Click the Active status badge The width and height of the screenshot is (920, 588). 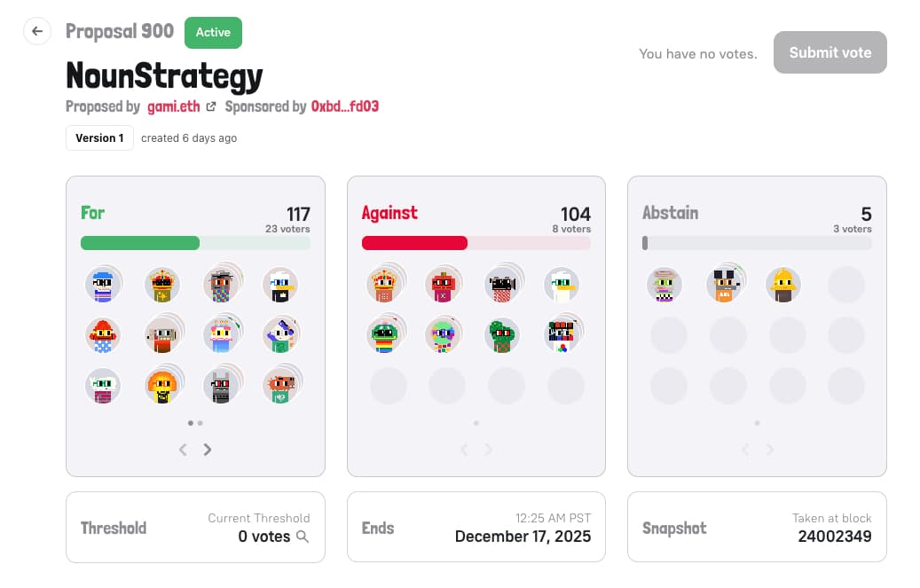(213, 32)
